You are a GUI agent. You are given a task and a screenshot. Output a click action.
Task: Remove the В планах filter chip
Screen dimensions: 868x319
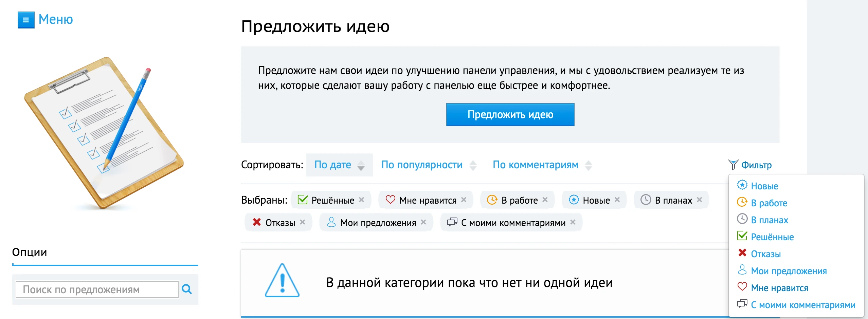[x=699, y=200]
